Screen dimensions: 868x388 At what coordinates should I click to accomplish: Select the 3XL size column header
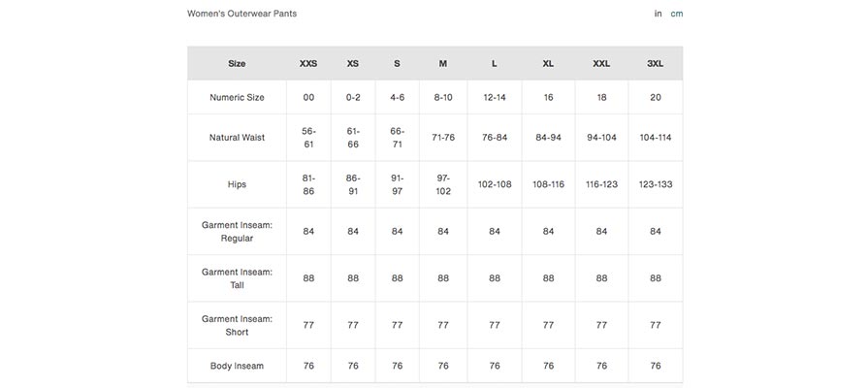(656, 64)
